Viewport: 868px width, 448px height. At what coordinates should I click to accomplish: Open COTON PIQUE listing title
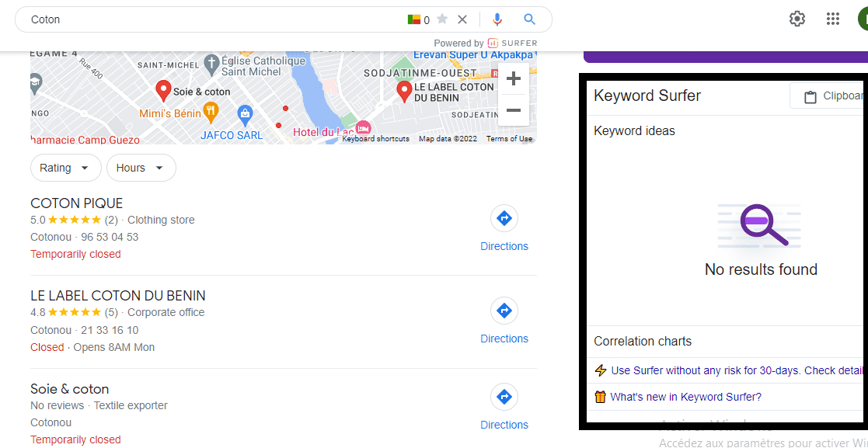pos(76,203)
